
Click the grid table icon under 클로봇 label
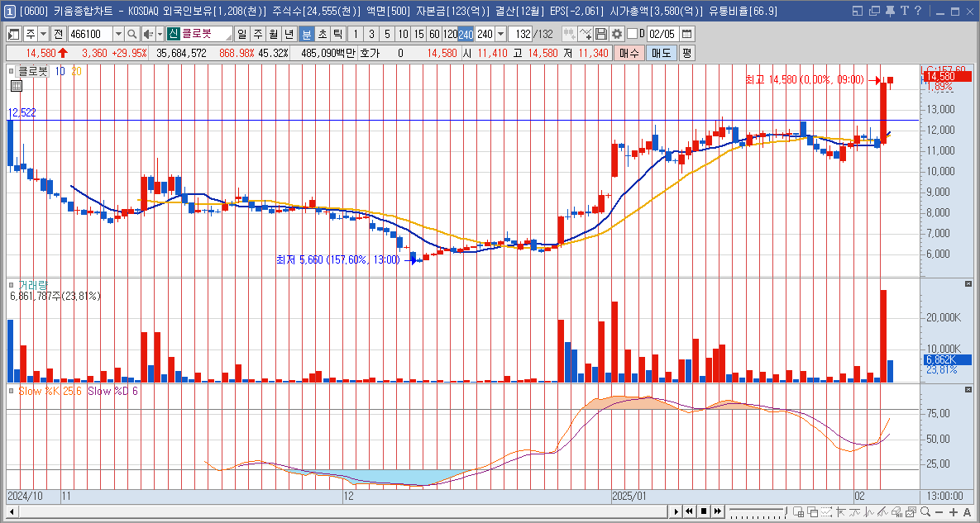click(x=17, y=86)
